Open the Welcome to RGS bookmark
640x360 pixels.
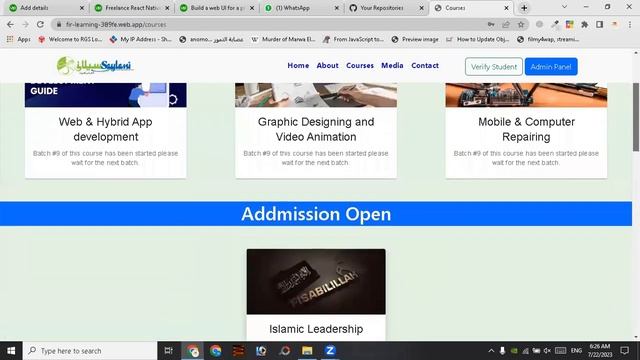69,39
